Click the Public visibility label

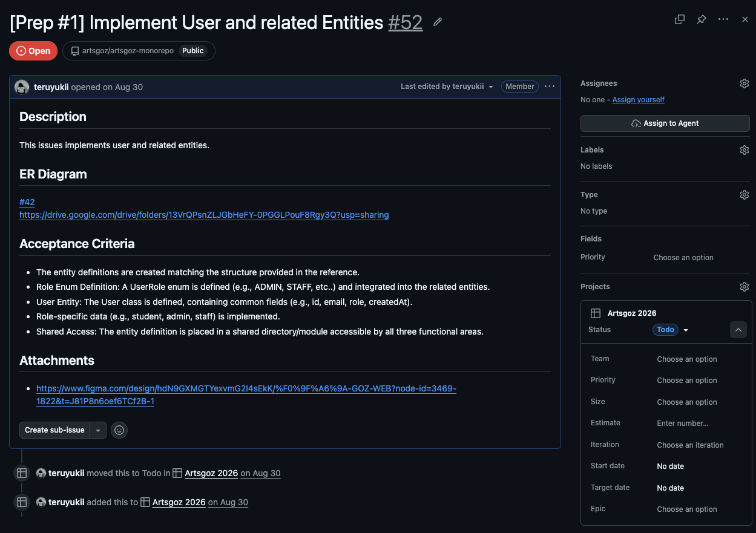193,51
